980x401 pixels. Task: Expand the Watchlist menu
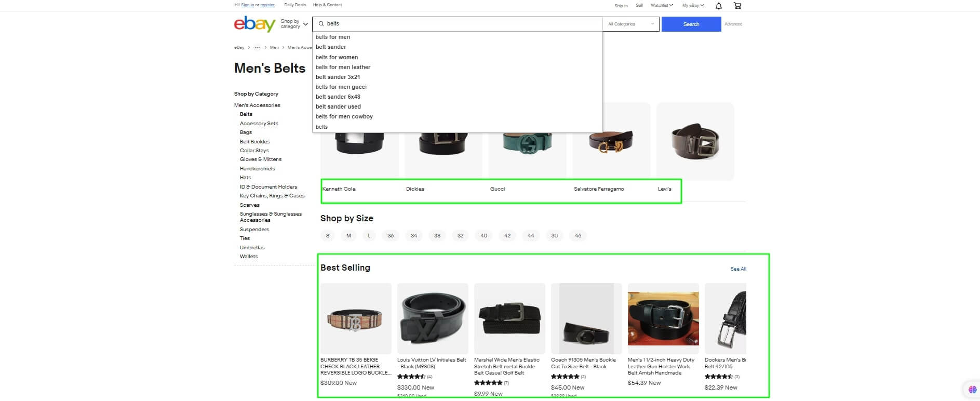(x=662, y=5)
